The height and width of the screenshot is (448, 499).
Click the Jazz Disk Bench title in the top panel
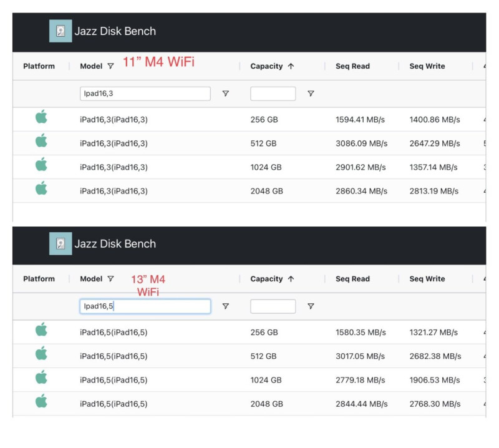[115, 31]
